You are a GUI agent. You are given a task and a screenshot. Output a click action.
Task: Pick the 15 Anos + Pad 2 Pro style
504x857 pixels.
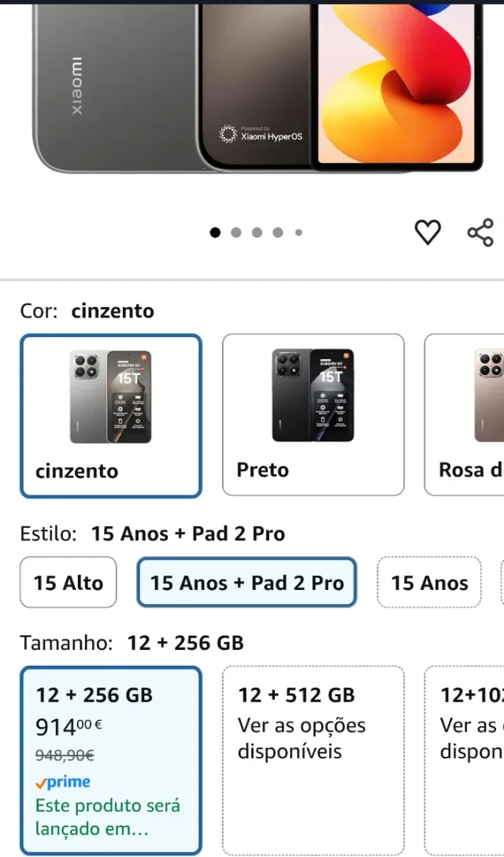(246, 583)
